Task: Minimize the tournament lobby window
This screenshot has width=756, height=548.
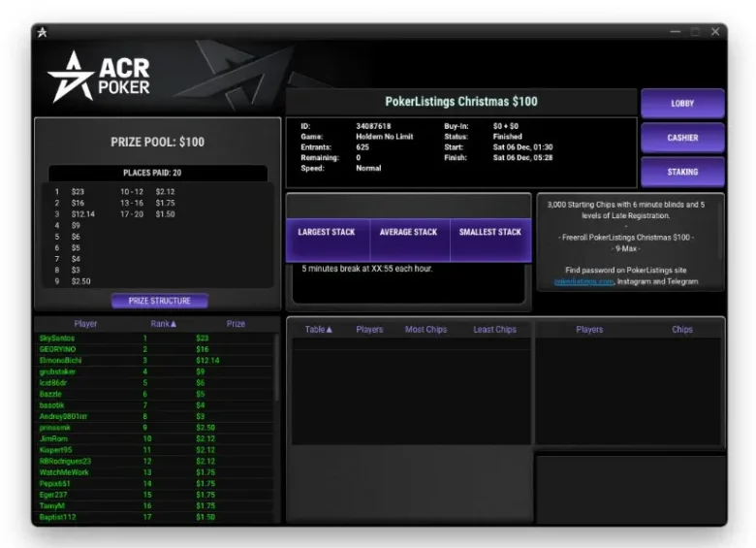Action: pos(676,32)
